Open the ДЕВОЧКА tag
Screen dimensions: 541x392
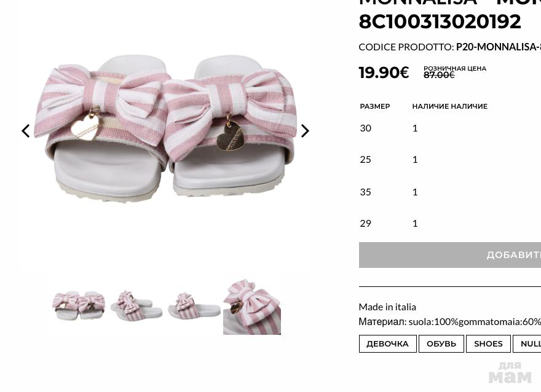pos(387,343)
